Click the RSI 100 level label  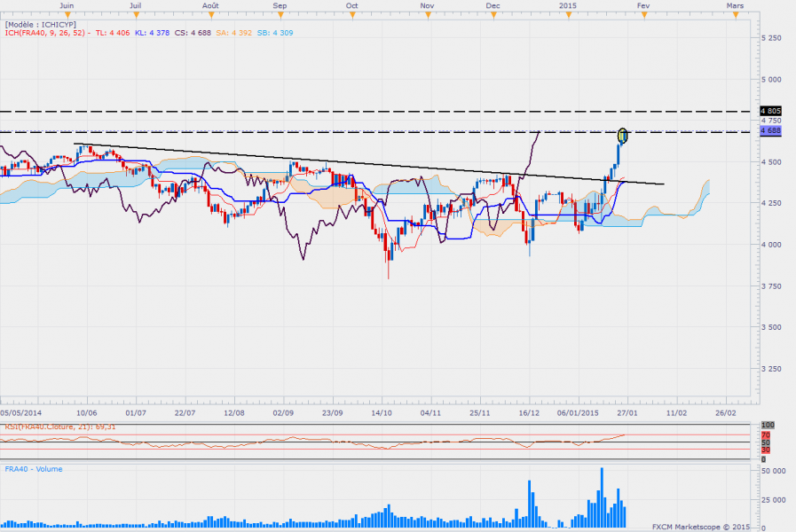click(x=768, y=425)
